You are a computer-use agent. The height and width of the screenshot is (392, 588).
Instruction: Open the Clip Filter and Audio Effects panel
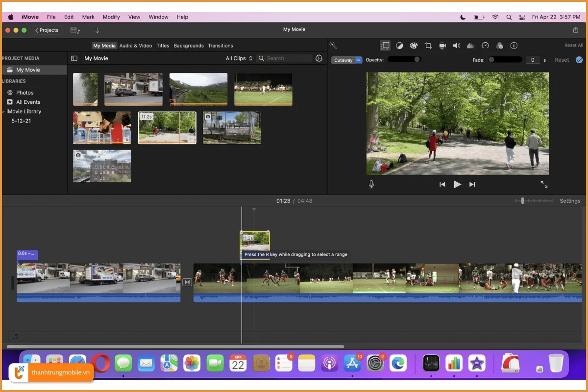(499, 46)
